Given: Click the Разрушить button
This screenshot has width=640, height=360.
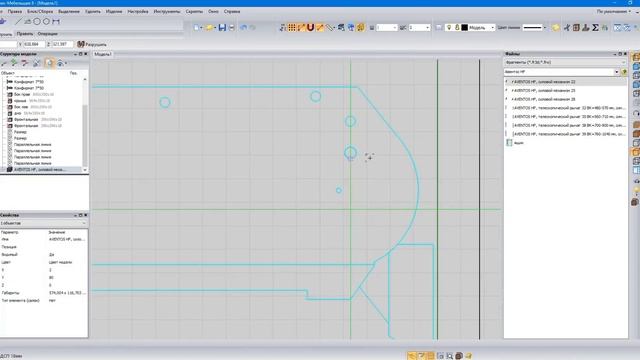Looking at the screenshot, I should click(x=92, y=44).
